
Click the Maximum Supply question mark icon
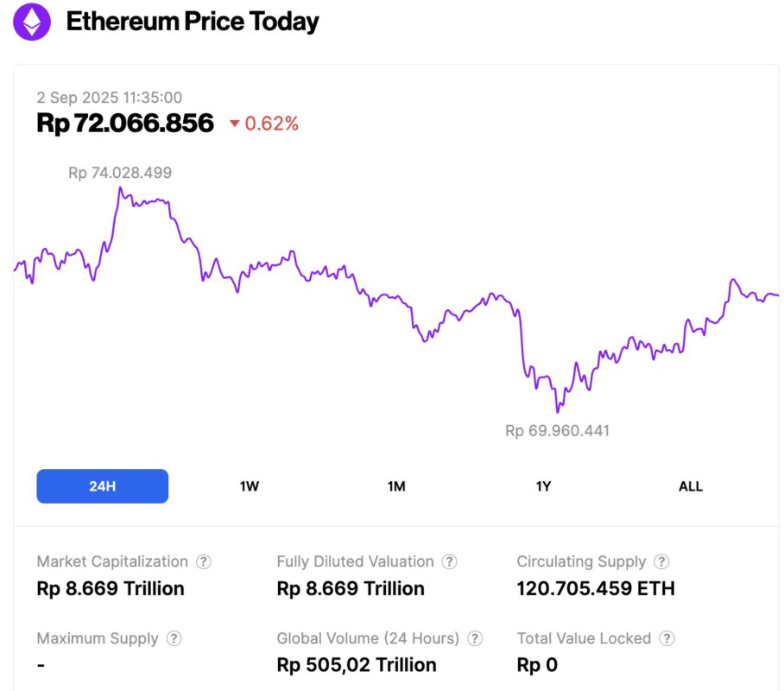coord(174,638)
